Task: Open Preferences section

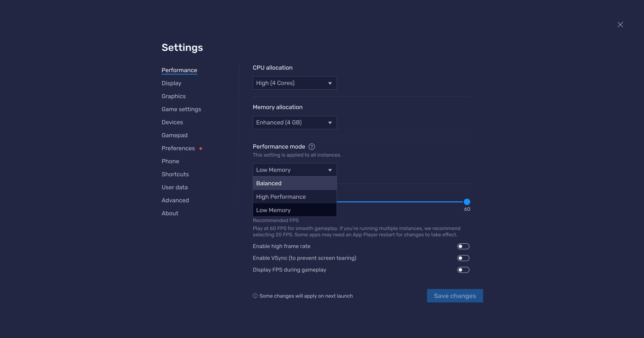Action: (x=178, y=148)
